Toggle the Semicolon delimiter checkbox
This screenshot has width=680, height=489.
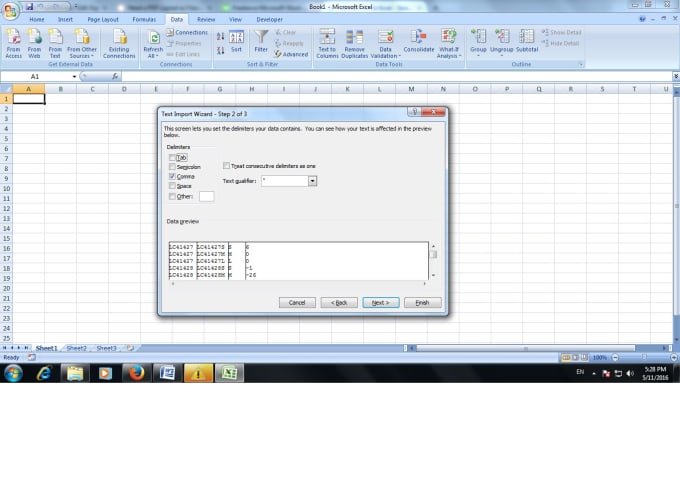coord(172,167)
